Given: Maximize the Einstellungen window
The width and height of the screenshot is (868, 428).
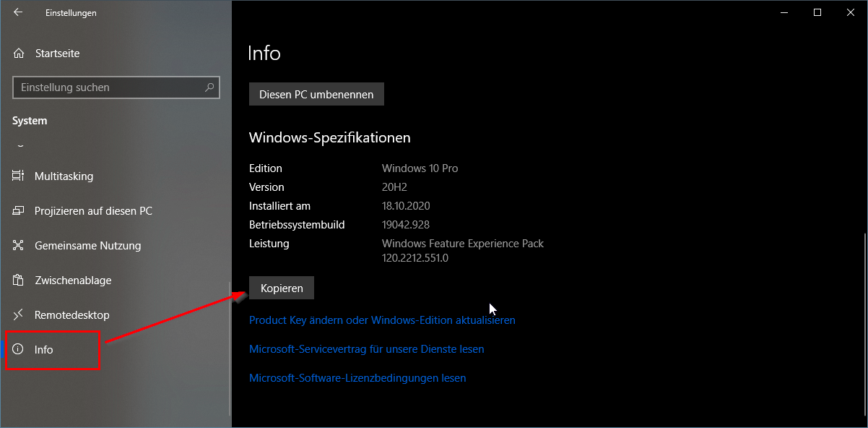Looking at the screenshot, I should [817, 12].
